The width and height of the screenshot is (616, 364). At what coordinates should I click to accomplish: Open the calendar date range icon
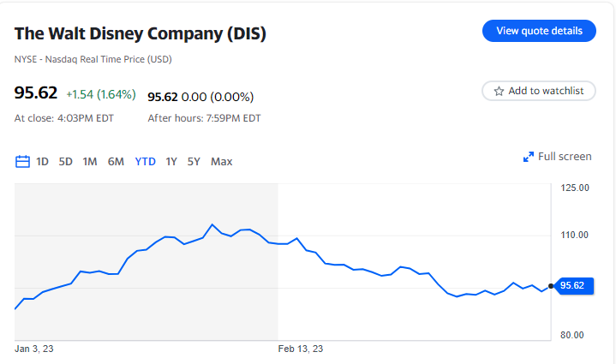[x=23, y=161]
